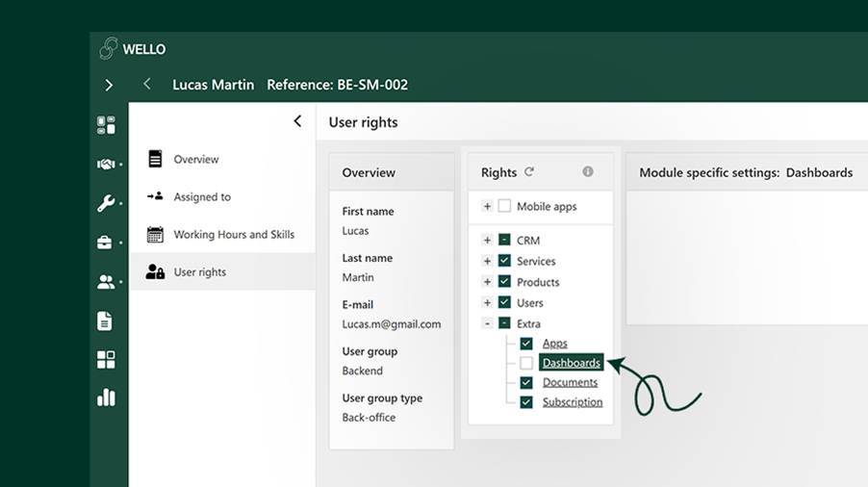Viewport: 868px width, 487px height.
Task: Select the Products label
Action: [x=538, y=282]
